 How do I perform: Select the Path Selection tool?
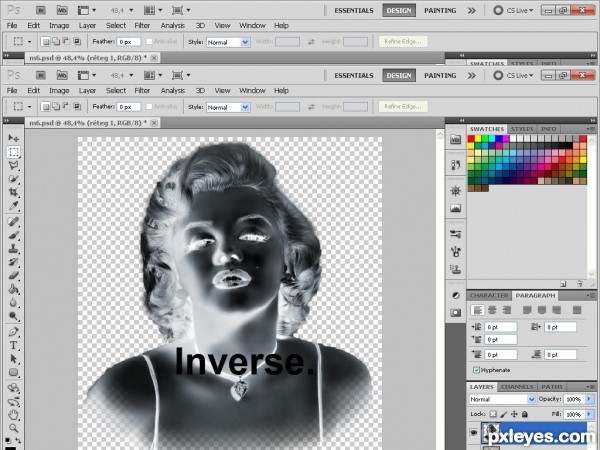(x=14, y=359)
